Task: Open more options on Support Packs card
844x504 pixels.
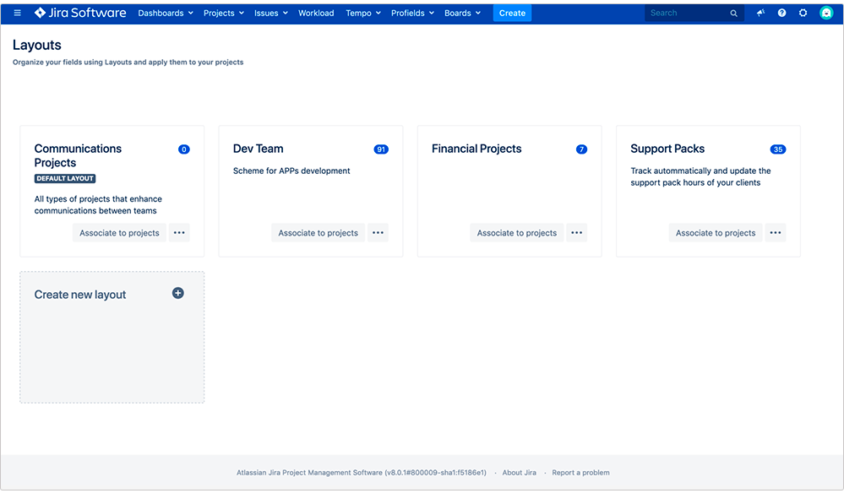Action: point(775,232)
